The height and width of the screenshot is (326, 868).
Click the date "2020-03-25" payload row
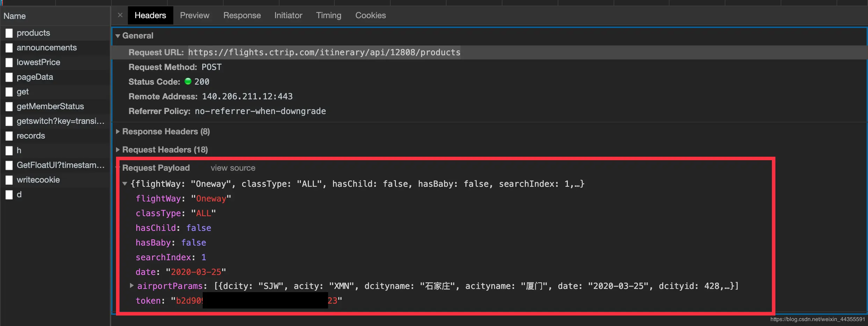pos(181,272)
